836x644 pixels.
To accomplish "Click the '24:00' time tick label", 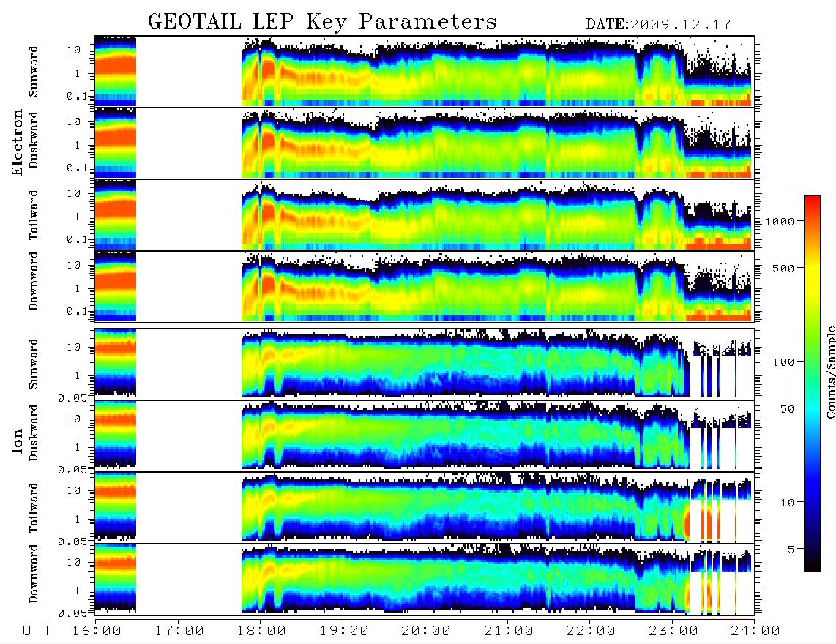I will point(756,632).
